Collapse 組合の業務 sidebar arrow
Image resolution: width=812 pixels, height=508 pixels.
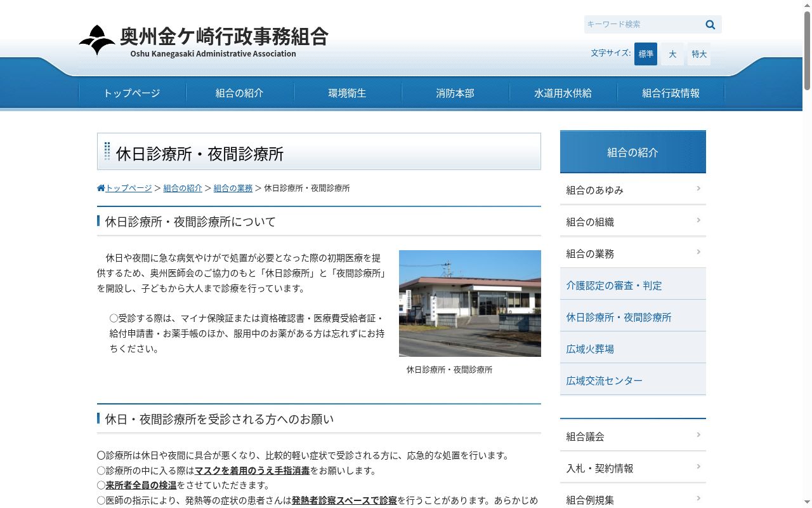point(698,252)
